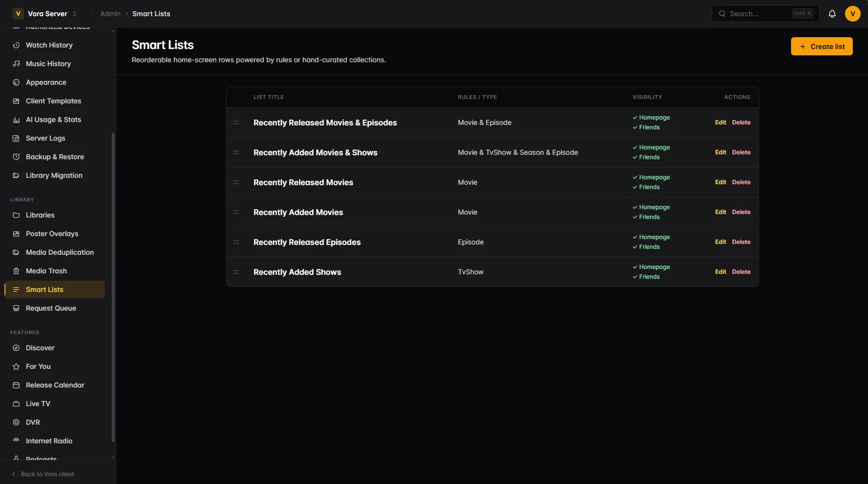Click the TvShow rules type cell

471,272
